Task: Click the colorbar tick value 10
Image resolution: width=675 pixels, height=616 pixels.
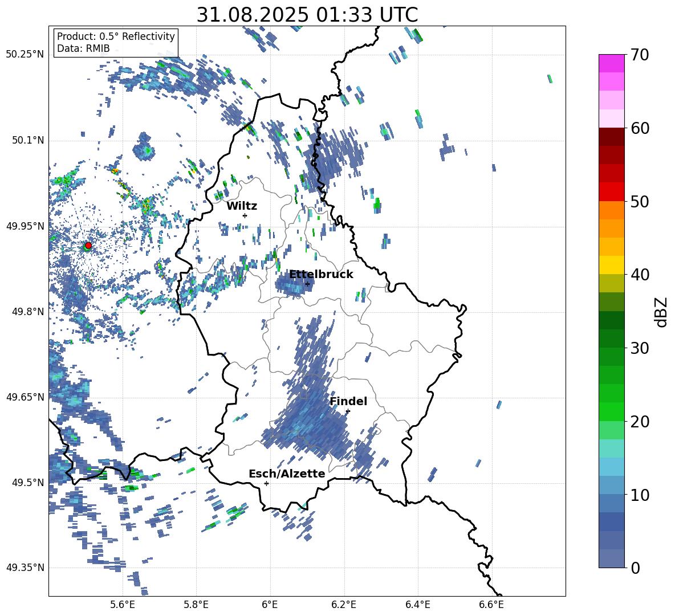Action: coord(639,495)
